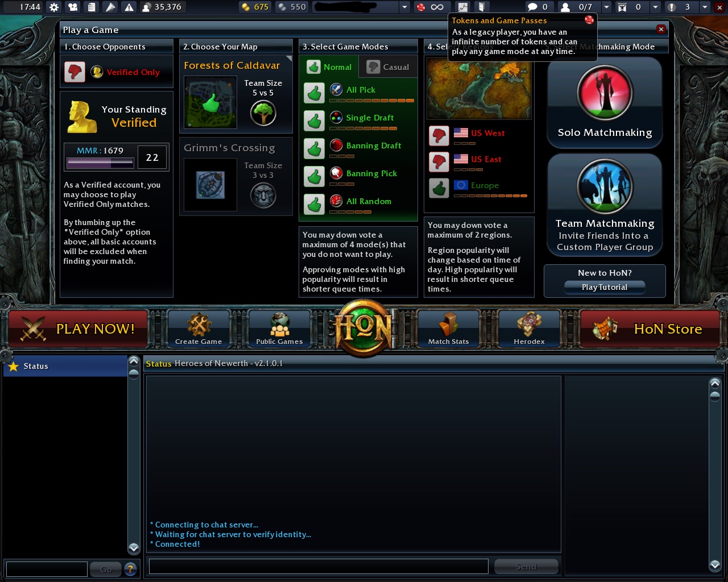Viewport: 728px width, 582px height.
Task: Focus the channel name input field
Action: (x=47, y=569)
